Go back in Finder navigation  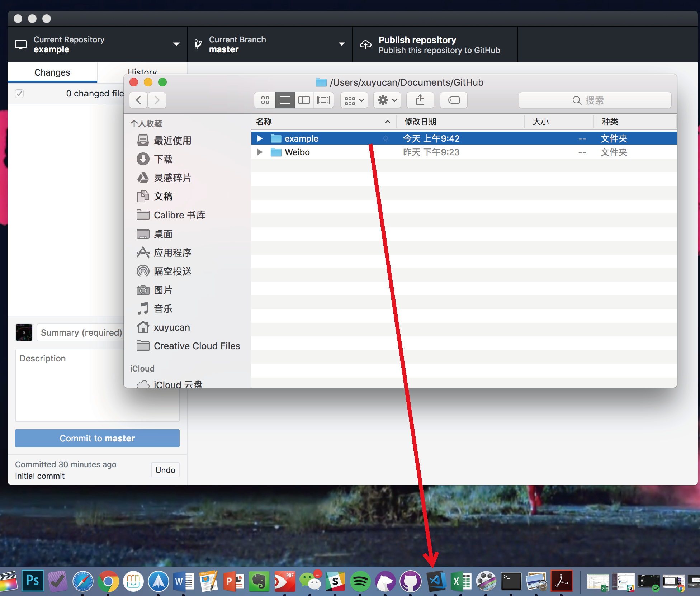139,100
